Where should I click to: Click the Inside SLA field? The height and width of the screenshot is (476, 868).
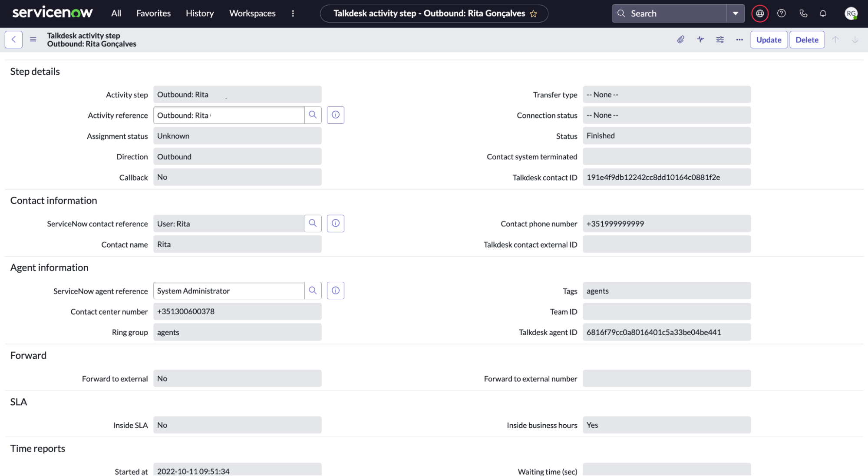pos(238,425)
